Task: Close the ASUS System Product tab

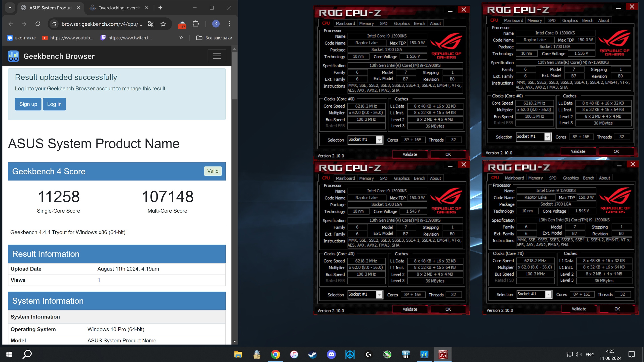Action: click(x=78, y=8)
